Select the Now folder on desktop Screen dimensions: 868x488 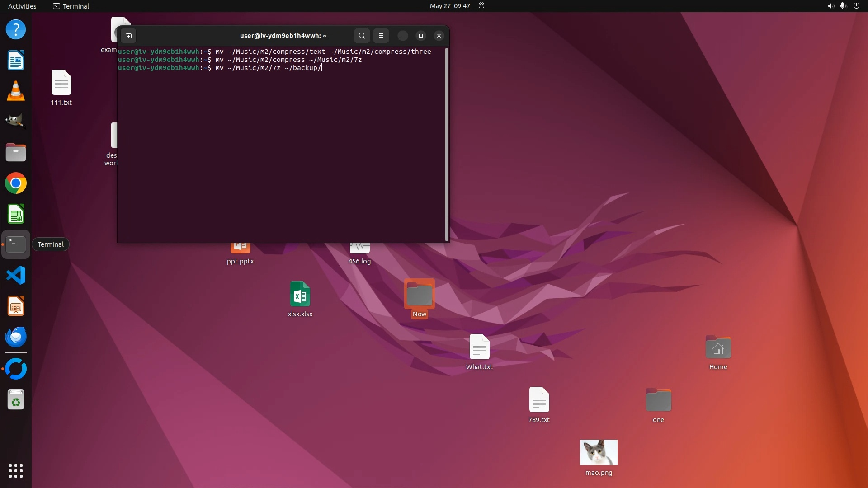(x=419, y=295)
